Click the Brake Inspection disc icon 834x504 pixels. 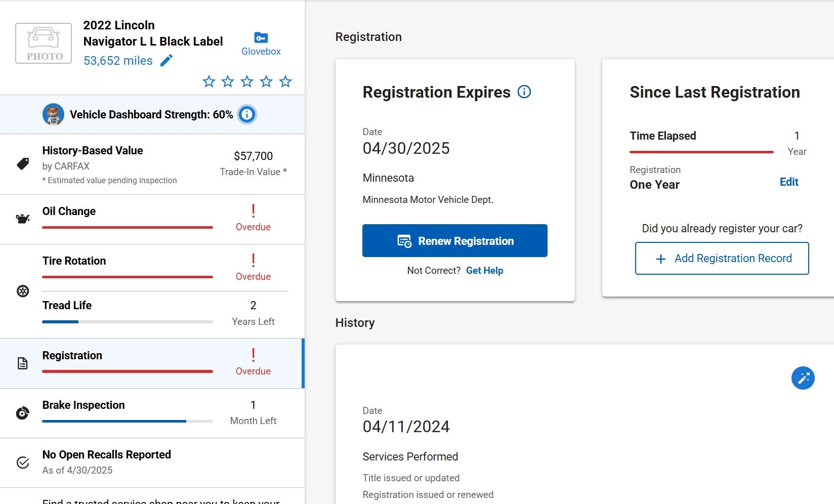click(x=23, y=413)
